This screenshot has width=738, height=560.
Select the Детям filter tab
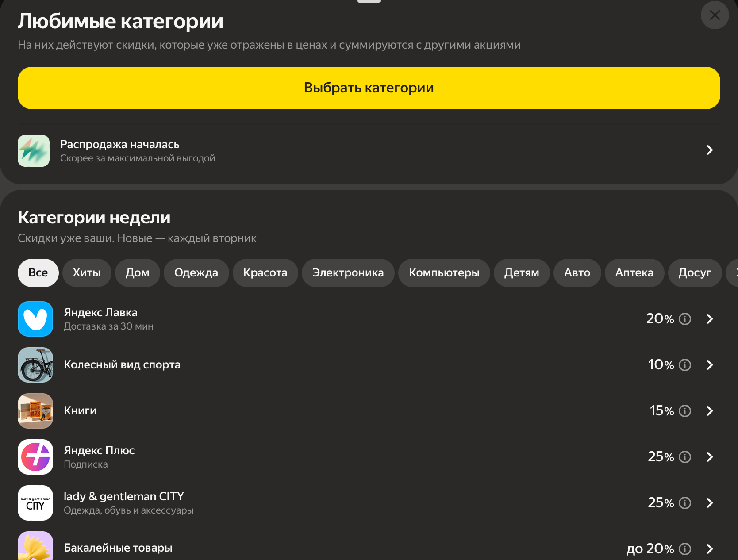(x=522, y=273)
